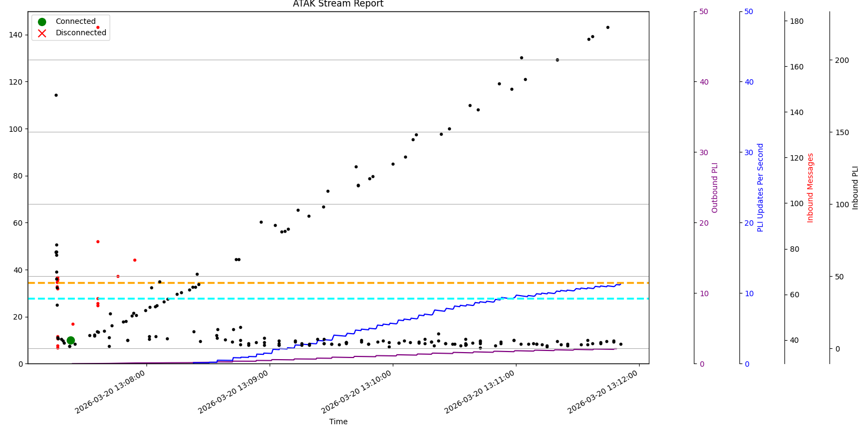Select the isolated black dot near 115 at left
Image resolution: width=868 pixels, height=434 pixels.
56,95
